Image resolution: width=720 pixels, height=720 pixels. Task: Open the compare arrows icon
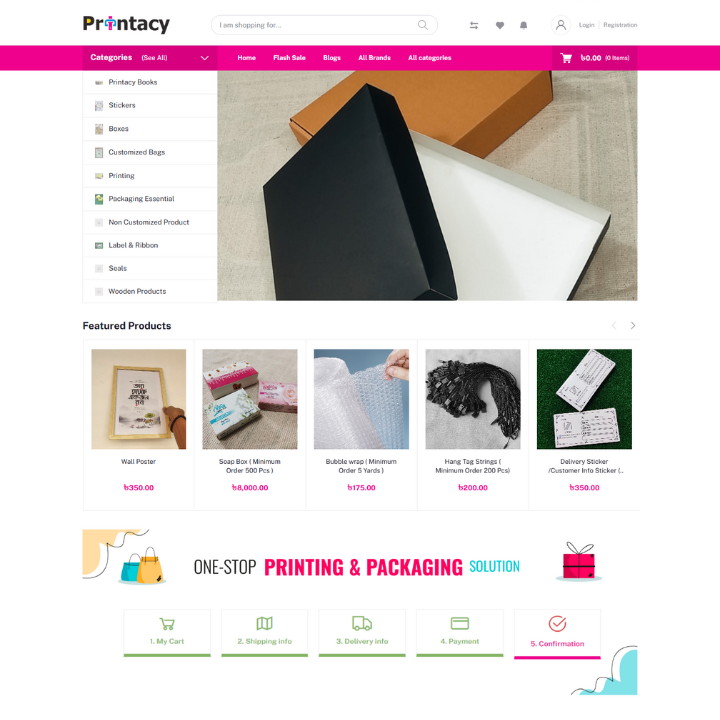tap(474, 25)
